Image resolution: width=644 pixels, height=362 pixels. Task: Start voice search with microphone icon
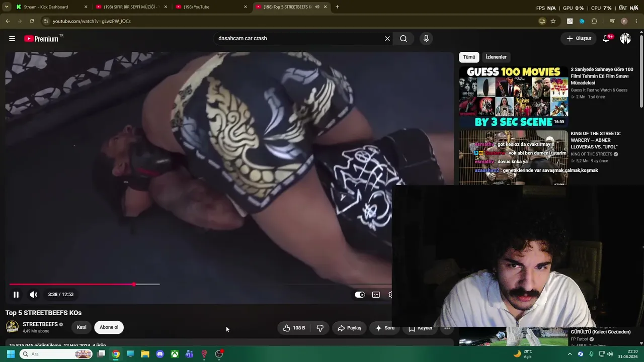(x=426, y=39)
